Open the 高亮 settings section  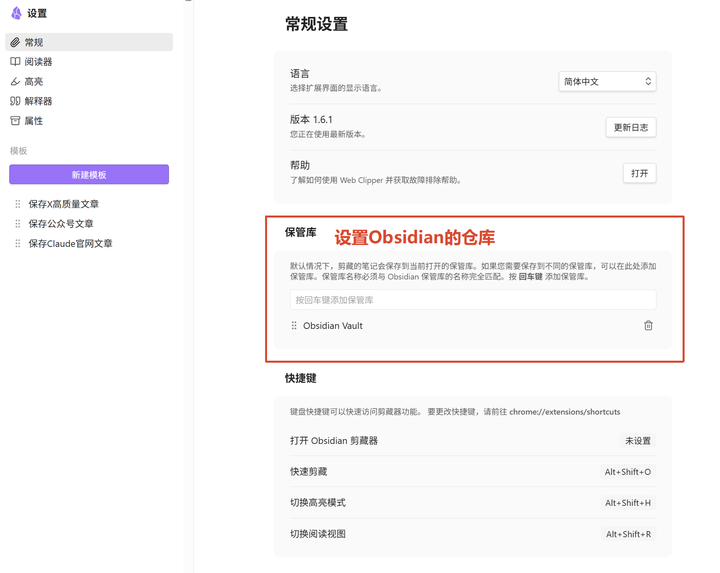click(x=89, y=81)
